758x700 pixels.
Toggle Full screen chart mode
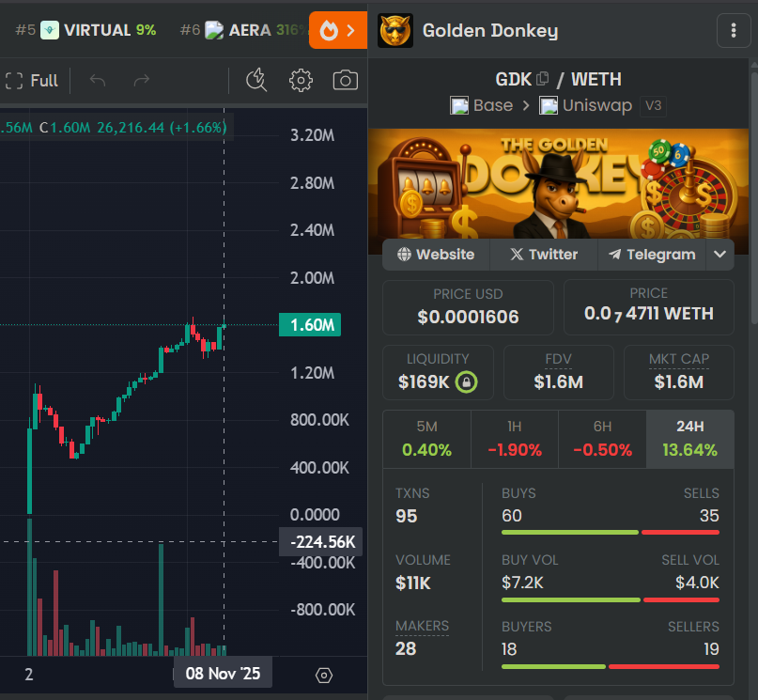(x=32, y=80)
